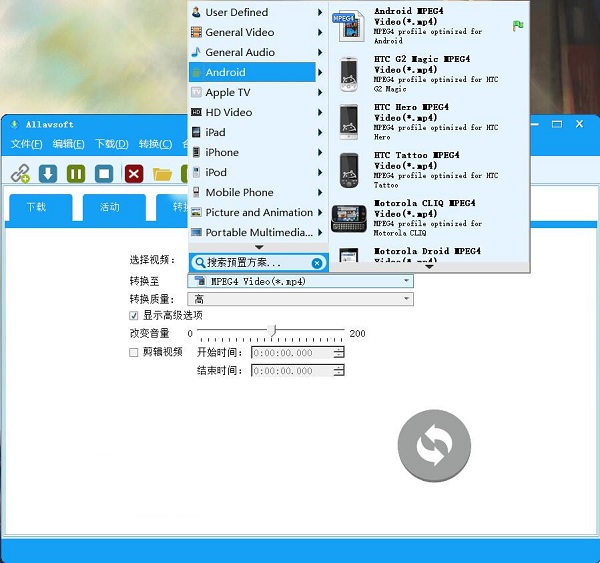Open Picture and Animation category
This screenshot has height=563, width=600.
(x=257, y=212)
